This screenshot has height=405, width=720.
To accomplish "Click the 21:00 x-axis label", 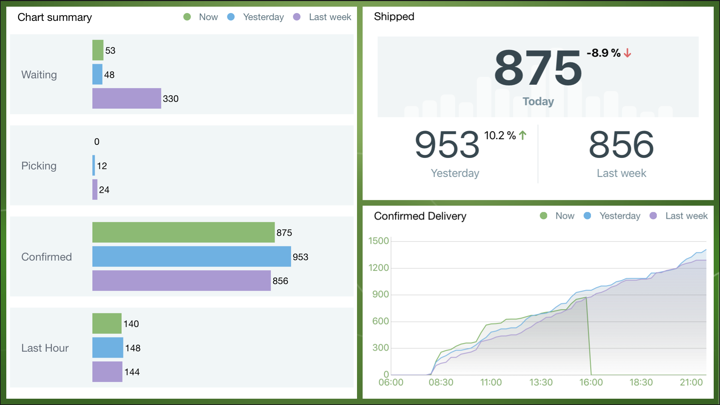I will [691, 382].
